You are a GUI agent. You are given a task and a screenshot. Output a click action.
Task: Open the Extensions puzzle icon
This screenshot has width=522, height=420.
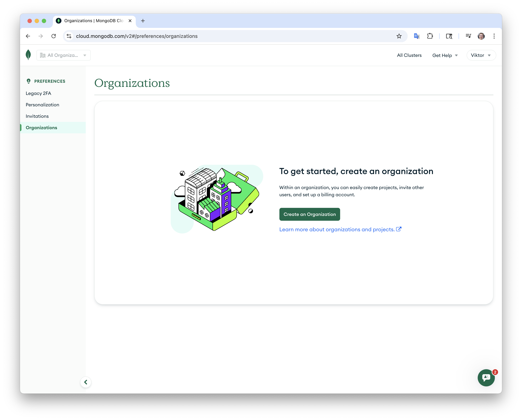coord(430,36)
